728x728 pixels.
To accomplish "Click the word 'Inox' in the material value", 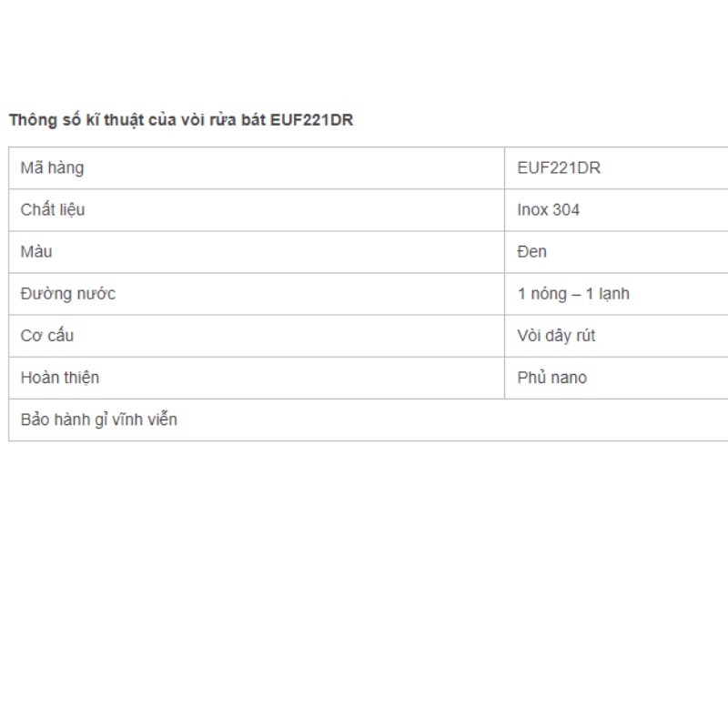I will (x=533, y=210).
